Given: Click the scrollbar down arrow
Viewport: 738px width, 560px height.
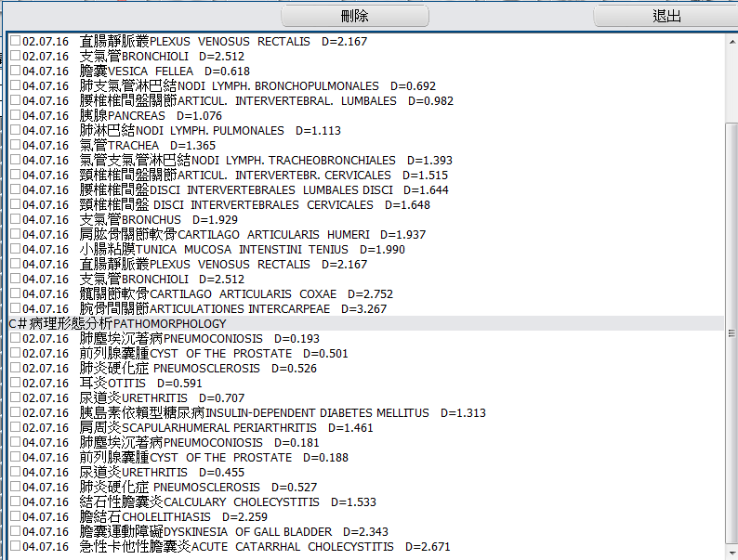Looking at the screenshot, I should click(x=731, y=552).
